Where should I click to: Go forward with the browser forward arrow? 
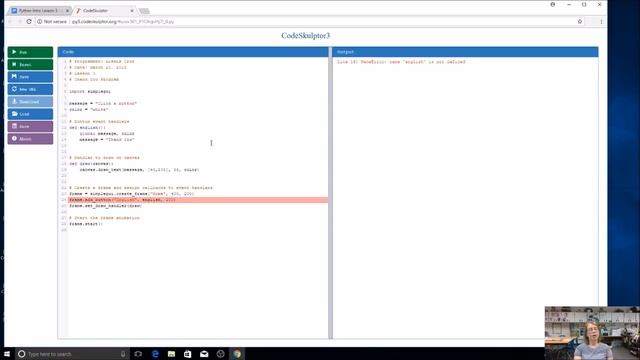click(20, 22)
